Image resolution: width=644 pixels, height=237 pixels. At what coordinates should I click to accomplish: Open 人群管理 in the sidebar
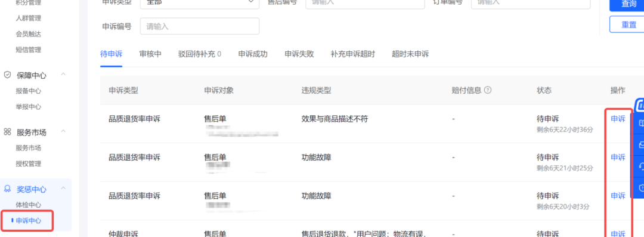(x=29, y=18)
